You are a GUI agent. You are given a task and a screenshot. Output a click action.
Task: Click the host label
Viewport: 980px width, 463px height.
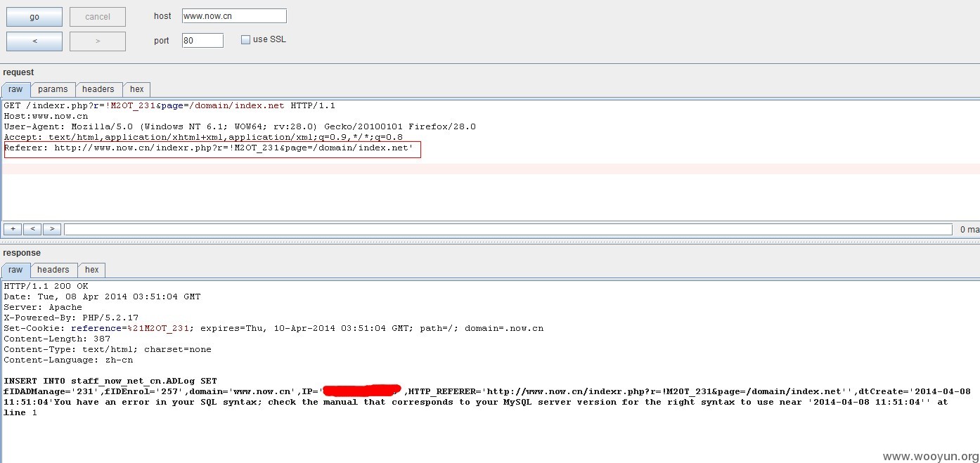(x=162, y=15)
